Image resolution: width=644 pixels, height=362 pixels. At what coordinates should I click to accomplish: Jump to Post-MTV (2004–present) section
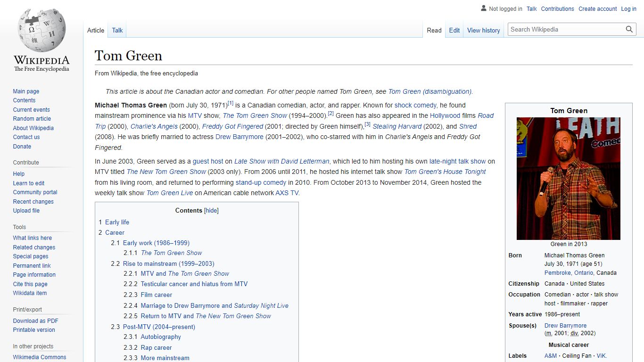159,327
